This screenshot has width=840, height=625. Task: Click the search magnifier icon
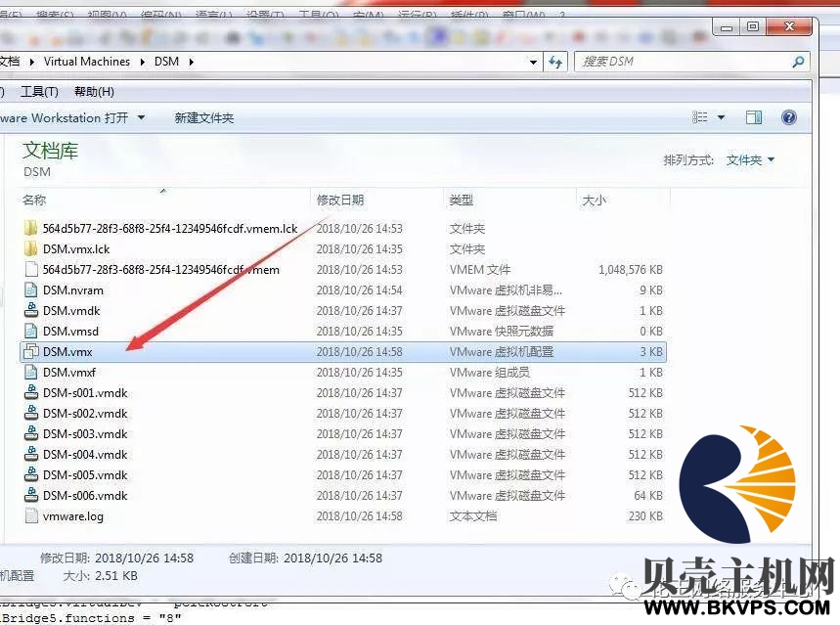tap(798, 62)
